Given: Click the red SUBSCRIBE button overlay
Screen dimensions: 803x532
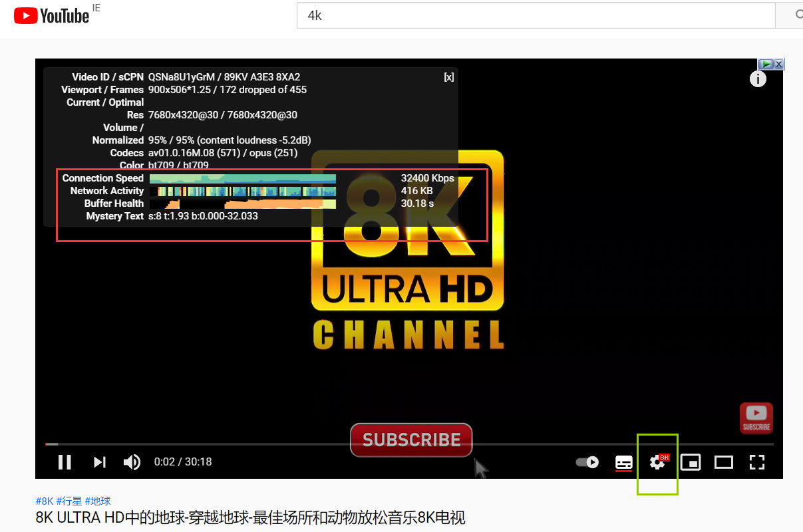Looking at the screenshot, I should (x=411, y=440).
